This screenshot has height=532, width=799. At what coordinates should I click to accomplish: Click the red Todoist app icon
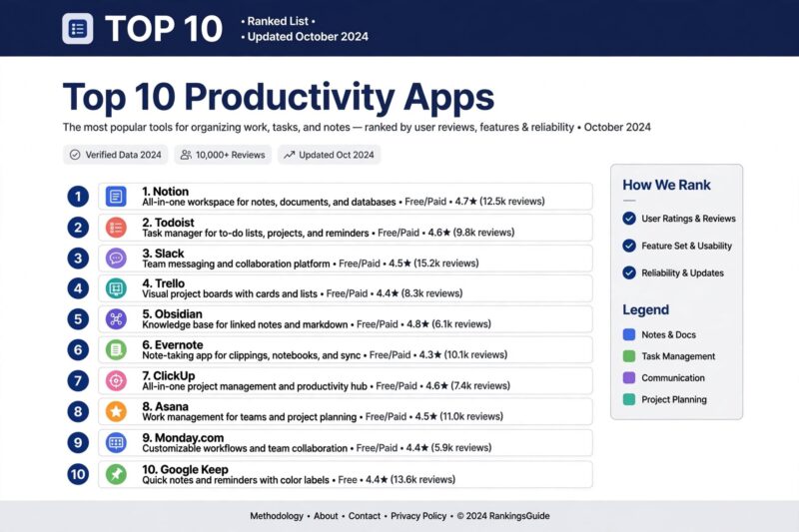[116, 227]
